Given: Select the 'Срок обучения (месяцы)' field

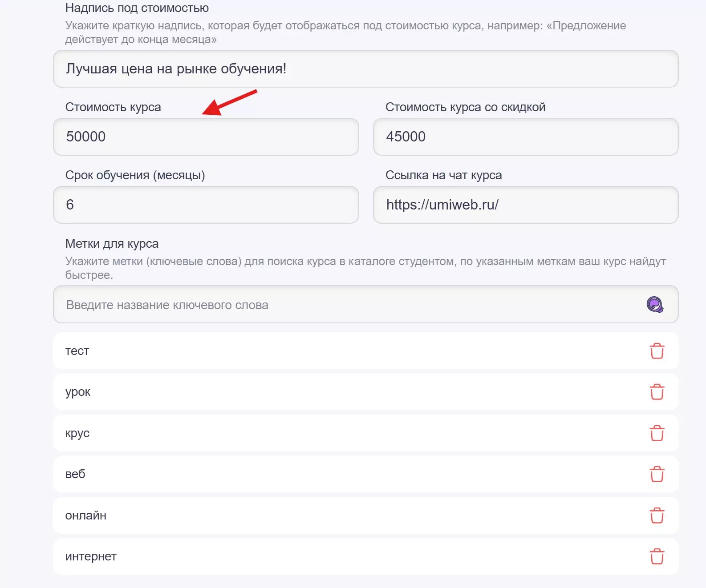Looking at the screenshot, I should coord(206,205).
